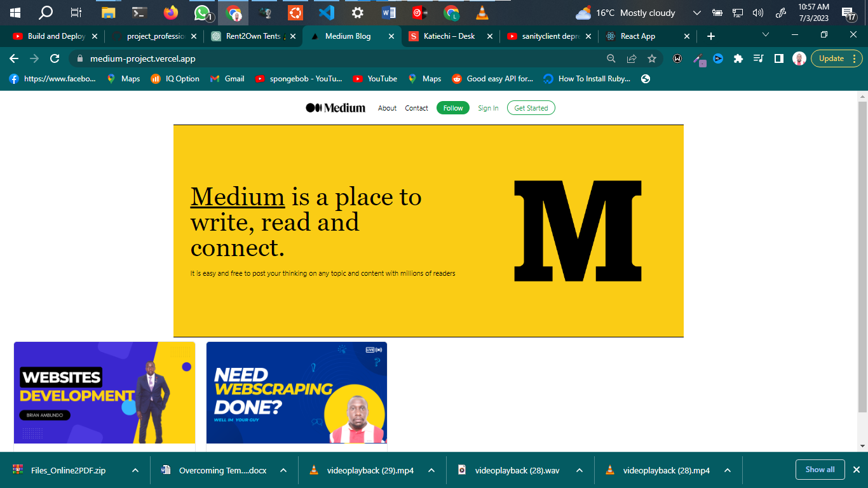Open Task View in the taskbar
The height and width of the screenshot is (488, 868).
coord(76,12)
